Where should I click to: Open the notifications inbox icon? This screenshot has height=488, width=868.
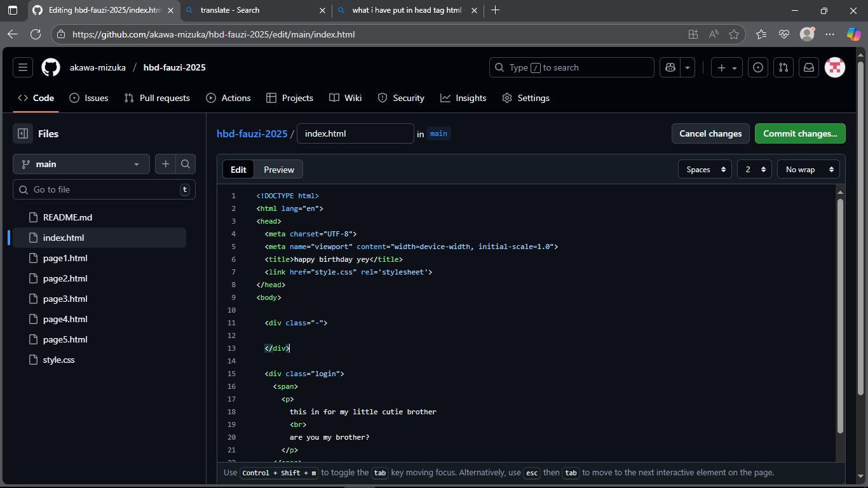[x=809, y=67]
